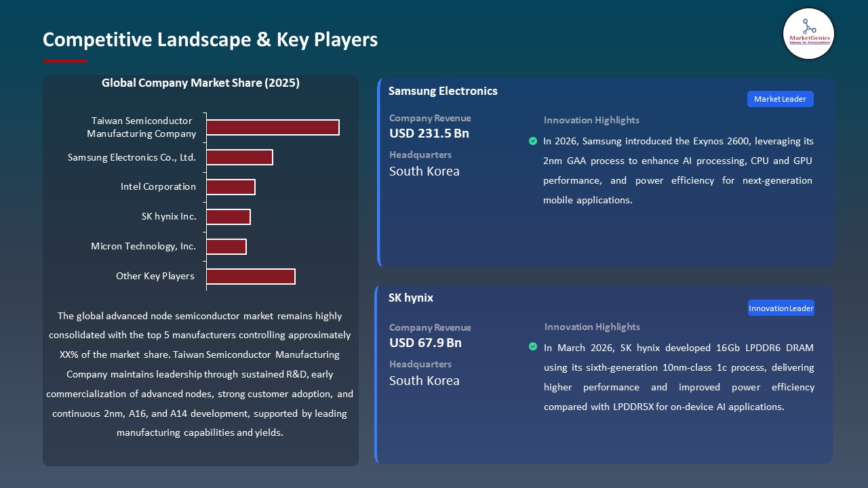
Task: Click the 'Competitive Landscape & Key Players' title
Action: [x=210, y=39]
